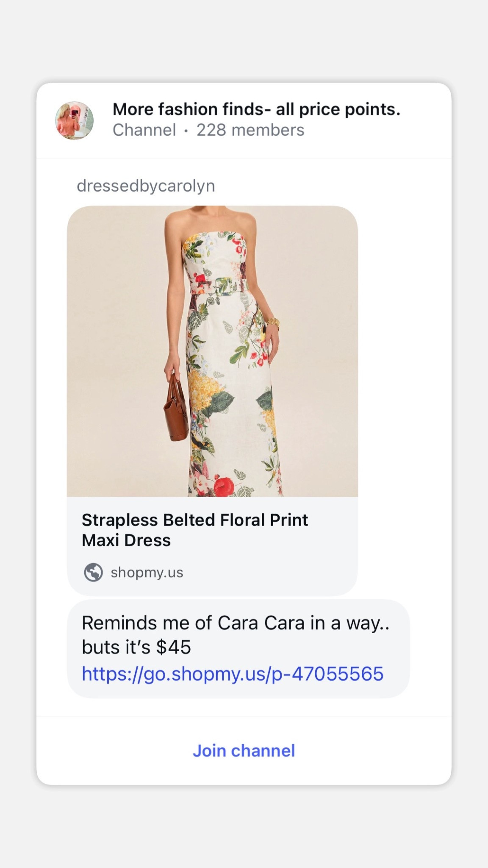Click the globe icon beside shopmy.us
This screenshot has width=488, height=868.
pos(93,572)
